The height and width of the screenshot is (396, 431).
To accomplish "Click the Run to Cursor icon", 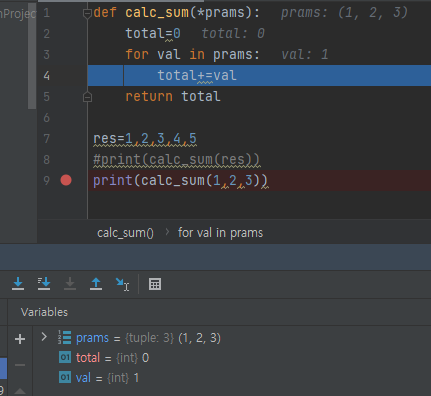I will click(x=122, y=284).
